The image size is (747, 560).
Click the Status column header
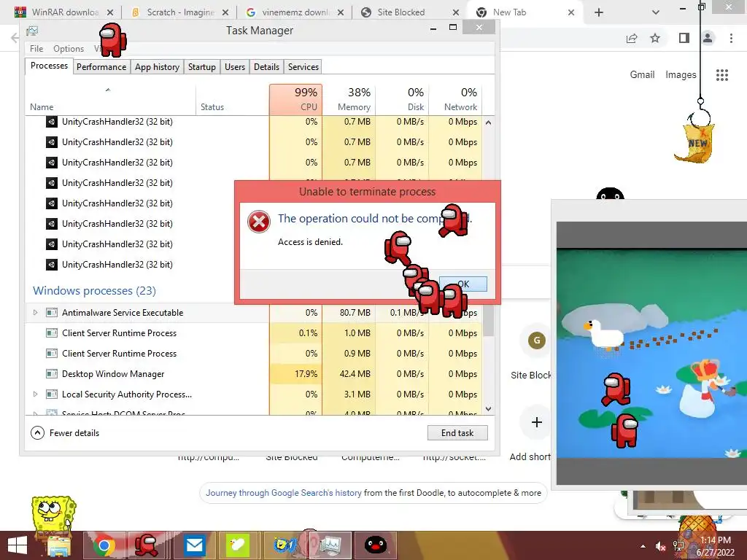click(233, 99)
